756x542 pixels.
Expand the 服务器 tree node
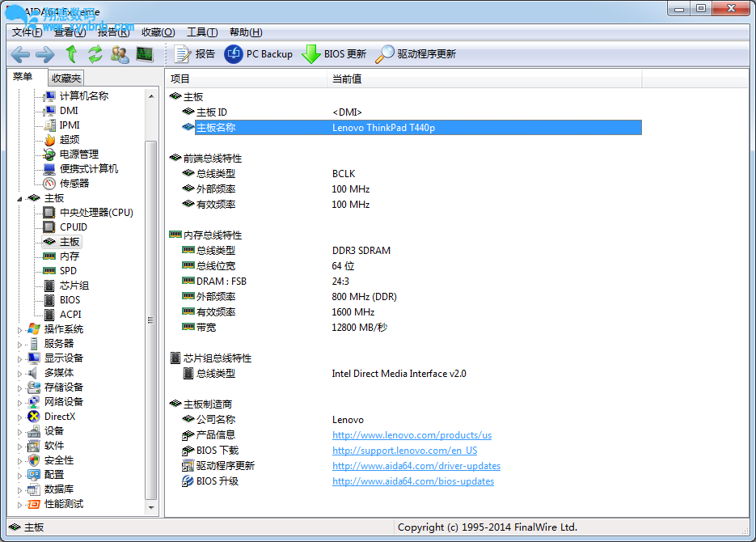coord(19,345)
